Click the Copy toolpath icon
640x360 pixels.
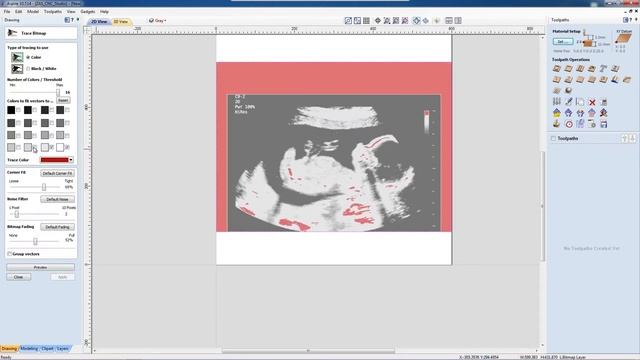point(580,102)
